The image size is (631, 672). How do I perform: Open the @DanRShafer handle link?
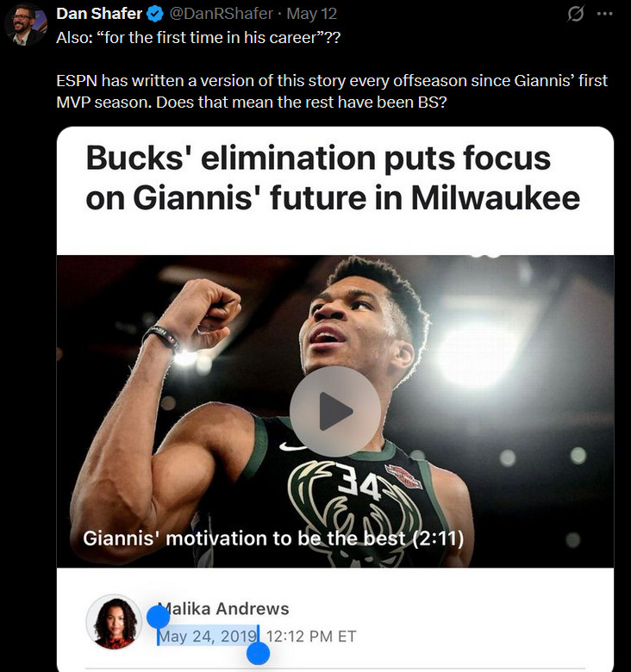click(222, 14)
